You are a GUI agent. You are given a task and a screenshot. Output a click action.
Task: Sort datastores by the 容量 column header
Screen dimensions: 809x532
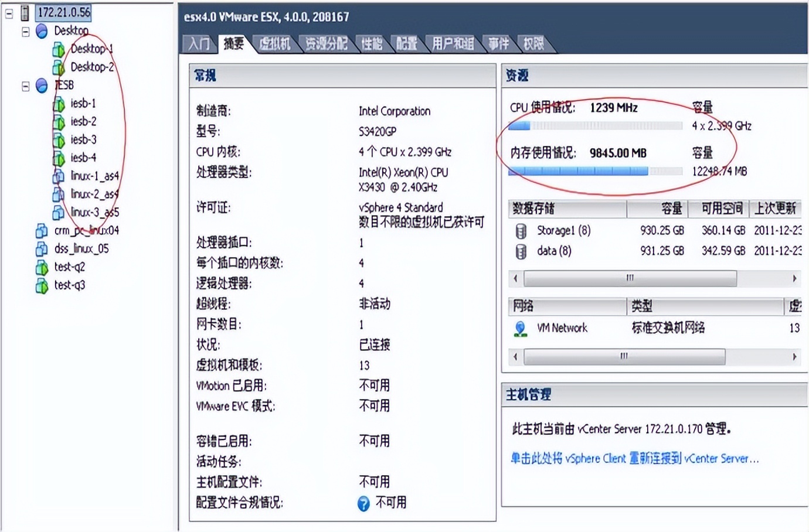coord(656,209)
